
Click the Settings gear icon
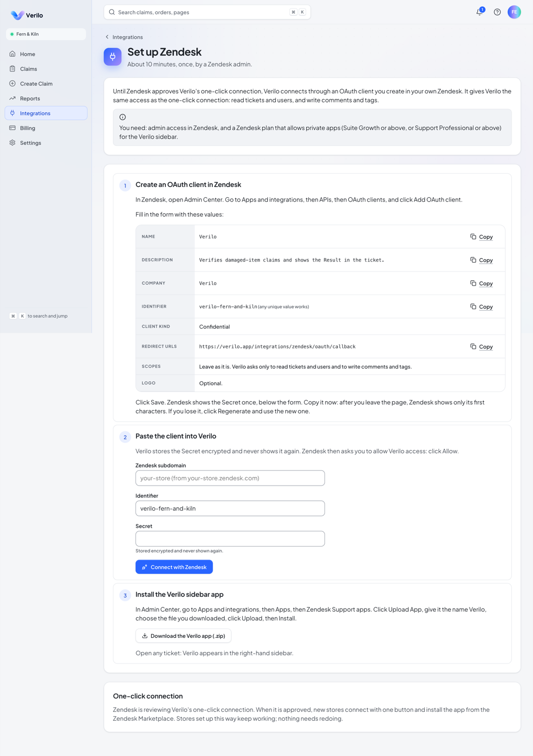[x=13, y=143]
